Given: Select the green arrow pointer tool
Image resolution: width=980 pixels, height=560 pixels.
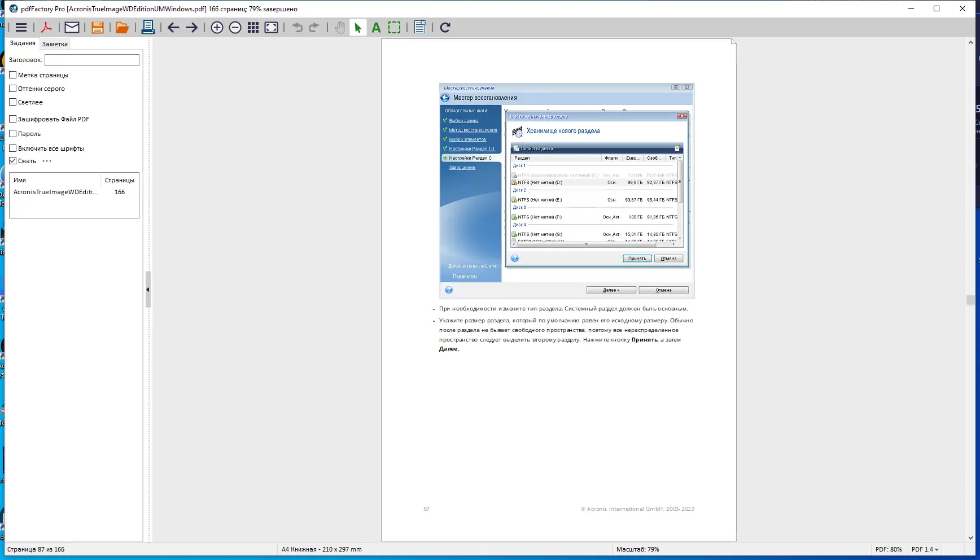Looking at the screenshot, I should pos(358,28).
